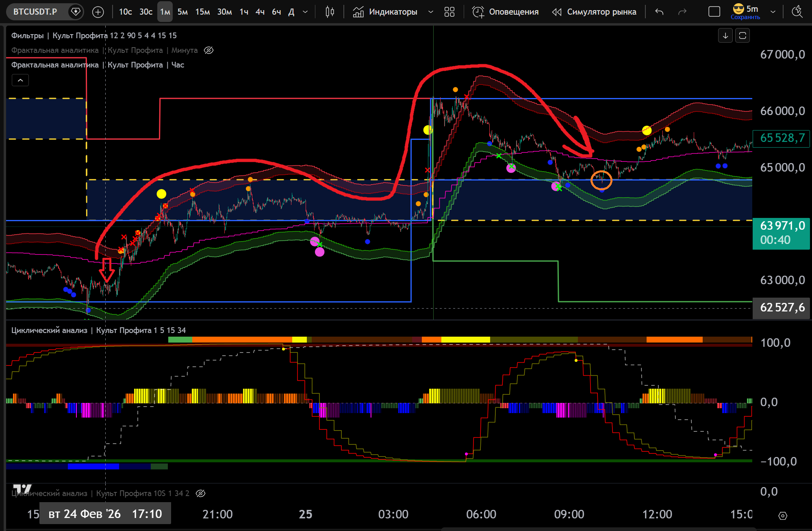
Task: Launch the Симулятор рынка replay
Action: (594, 12)
